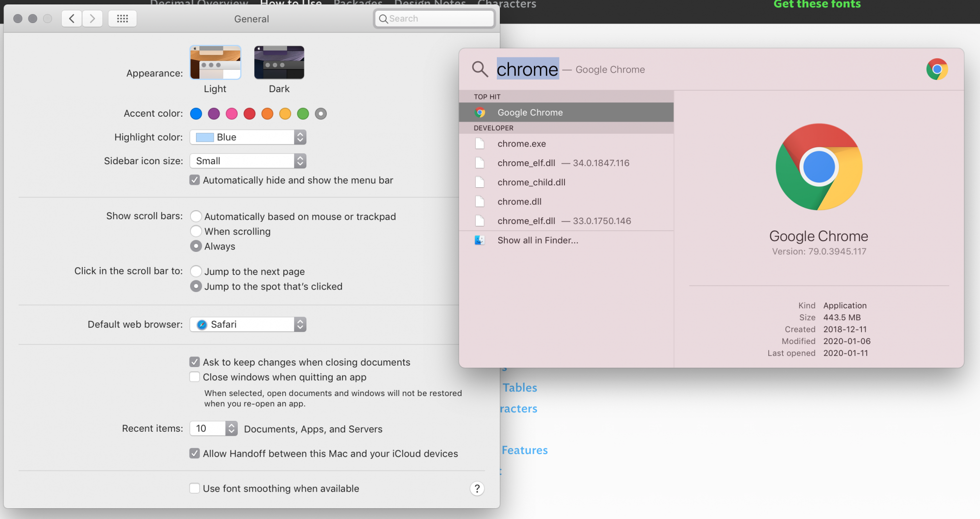Open the Features link on the webpage

click(x=525, y=450)
